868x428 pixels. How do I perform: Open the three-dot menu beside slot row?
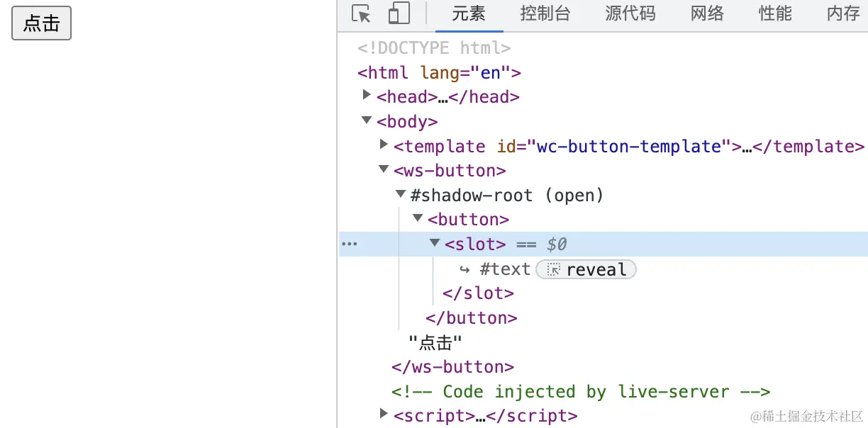350,244
